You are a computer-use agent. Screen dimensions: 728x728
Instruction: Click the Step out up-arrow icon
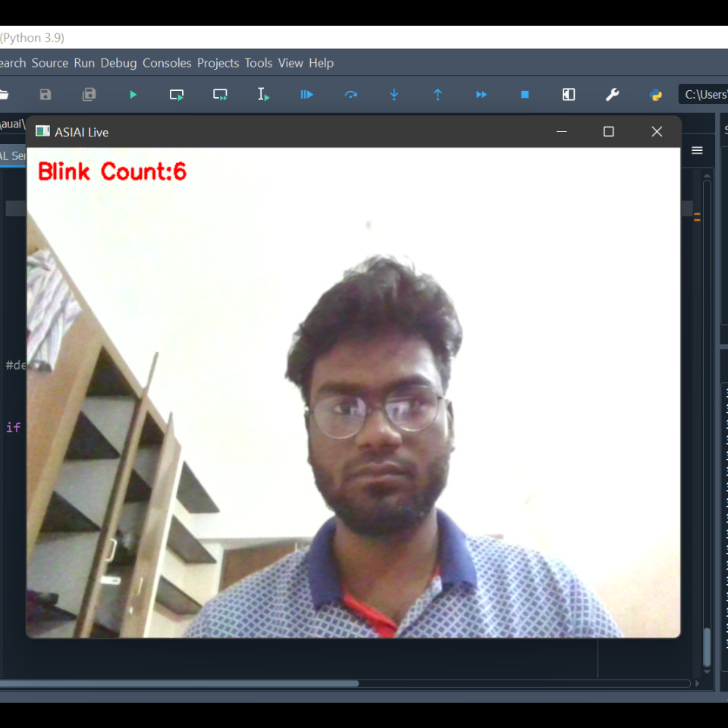pos(438,95)
